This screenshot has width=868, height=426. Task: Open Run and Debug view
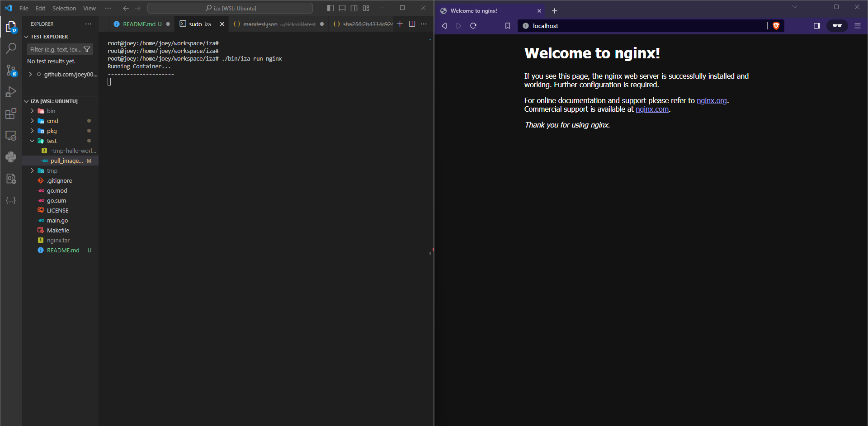pos(11,92)
